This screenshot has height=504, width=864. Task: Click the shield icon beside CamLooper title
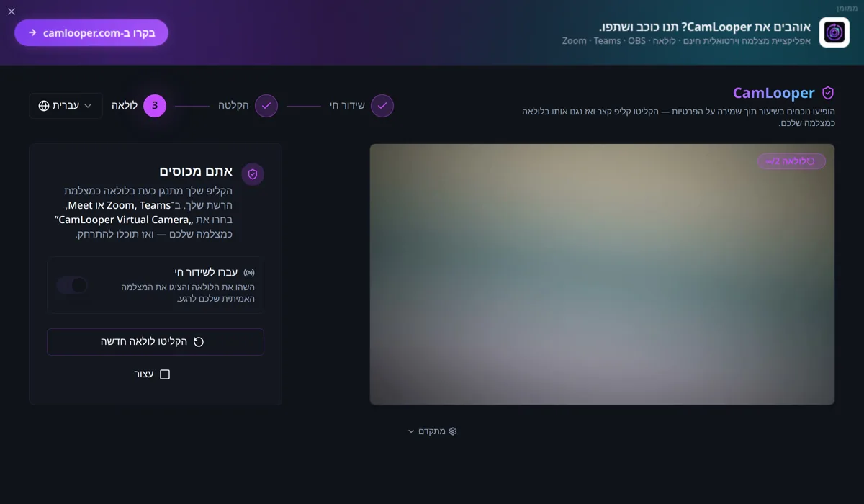(828, 93)
